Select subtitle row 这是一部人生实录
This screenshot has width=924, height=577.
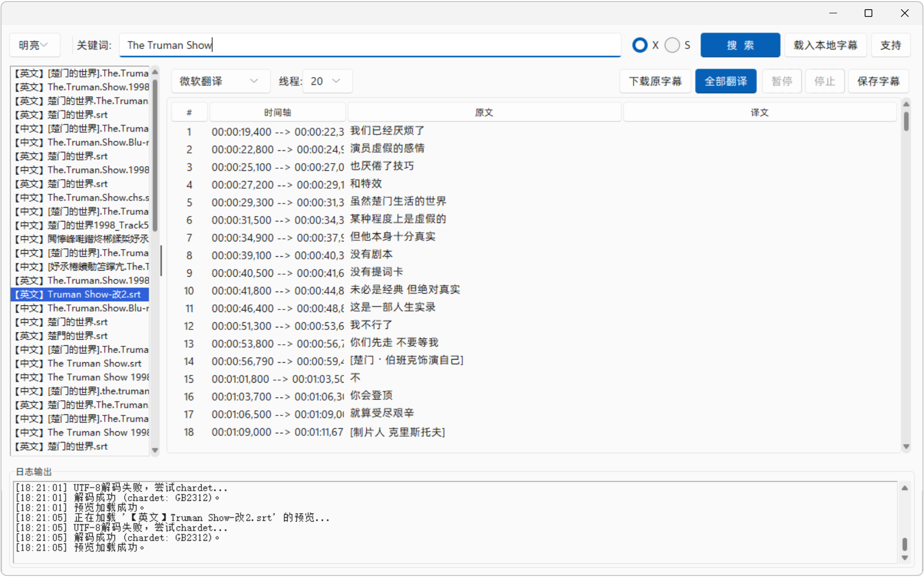(x=534, y=308)
